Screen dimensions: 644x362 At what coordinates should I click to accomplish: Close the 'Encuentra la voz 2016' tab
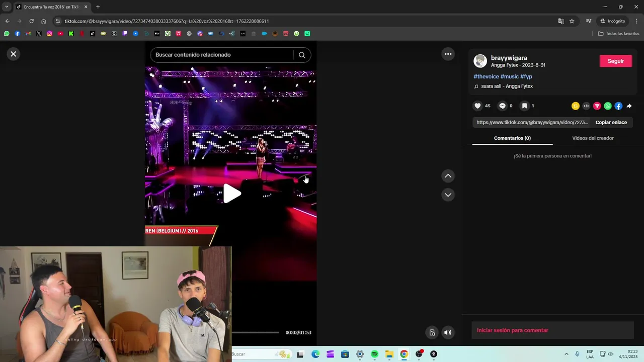(x=86, y=7)
